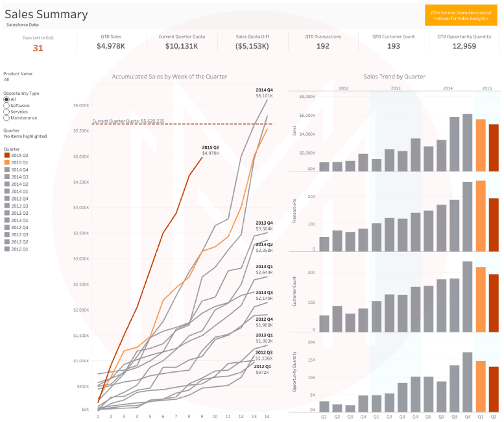Click the orange Tableau for Sales Analytics button
Image resolution: width=504 pixels, height=422 pixels.
coord(461,15)
